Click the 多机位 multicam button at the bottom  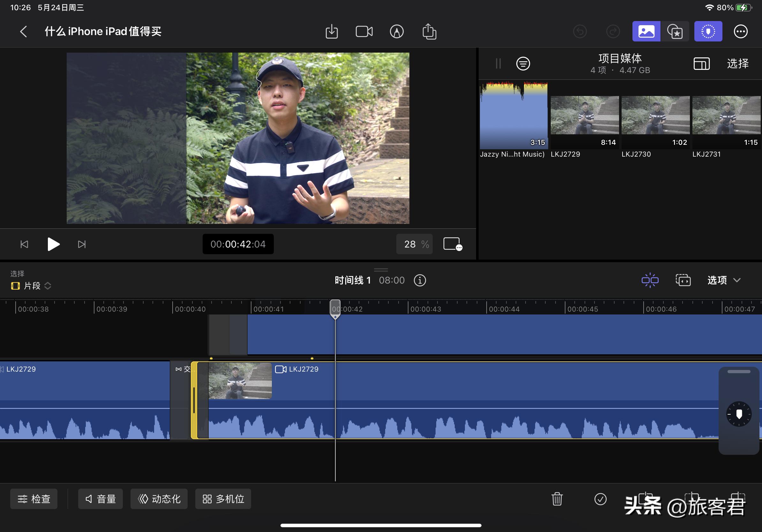(223, 499)
